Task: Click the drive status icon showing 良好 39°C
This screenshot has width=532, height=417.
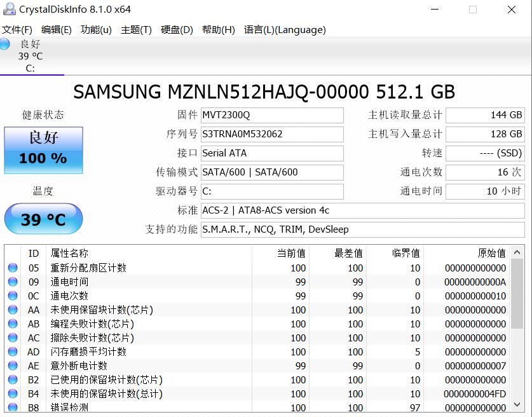Action: [x=5, y=44]
